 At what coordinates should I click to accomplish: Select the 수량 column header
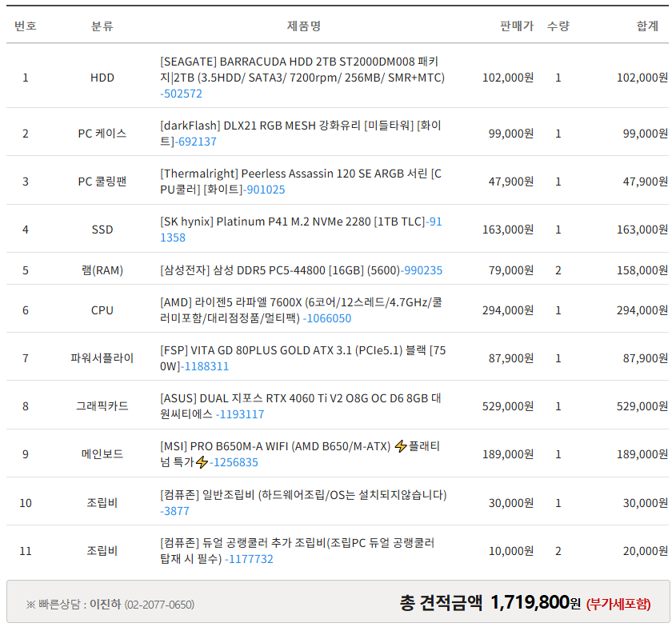click(558, 26)
